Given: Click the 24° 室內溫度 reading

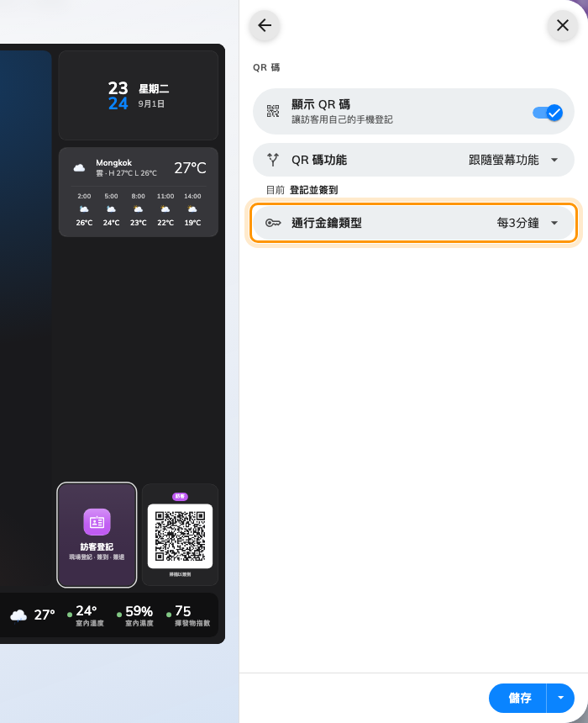Looking at the screenshot, I should (x=86, y=615).
